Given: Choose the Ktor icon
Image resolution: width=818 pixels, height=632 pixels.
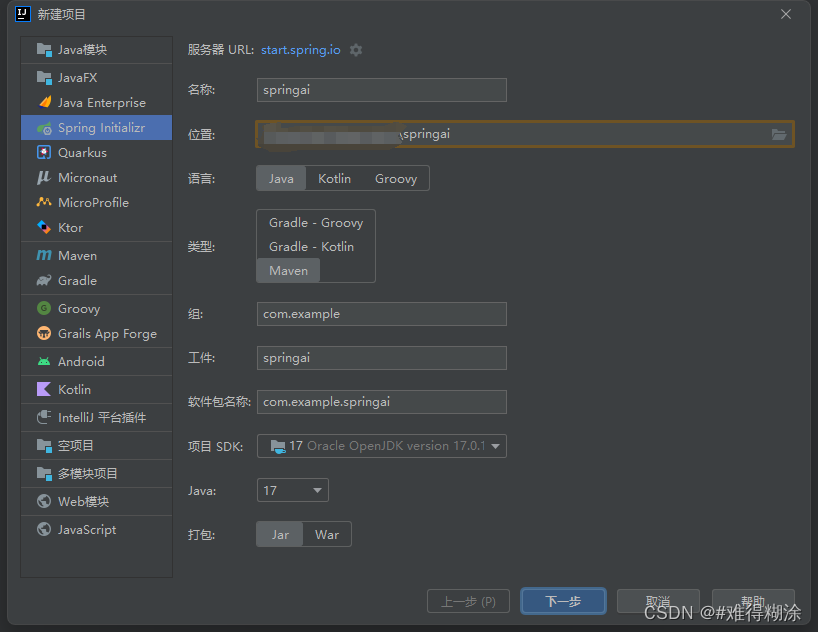Looking at the screenshot, I should pyautogui.click(x=44, y=227).
